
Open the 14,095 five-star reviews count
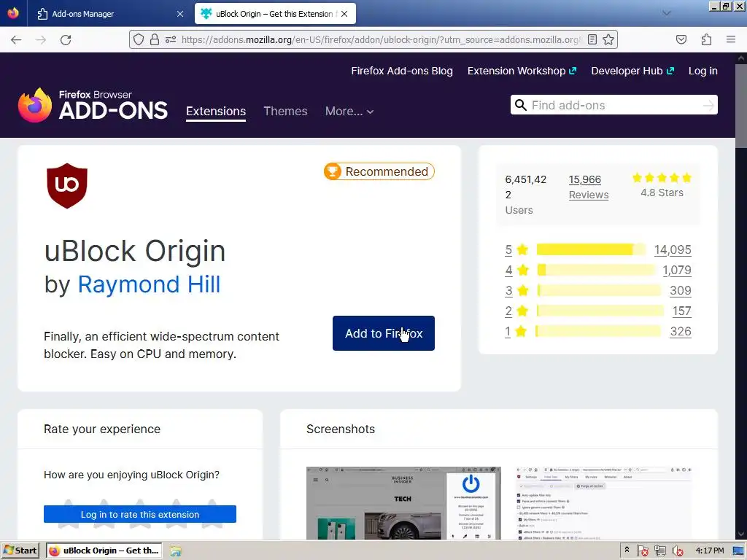[x=672, y=249]
